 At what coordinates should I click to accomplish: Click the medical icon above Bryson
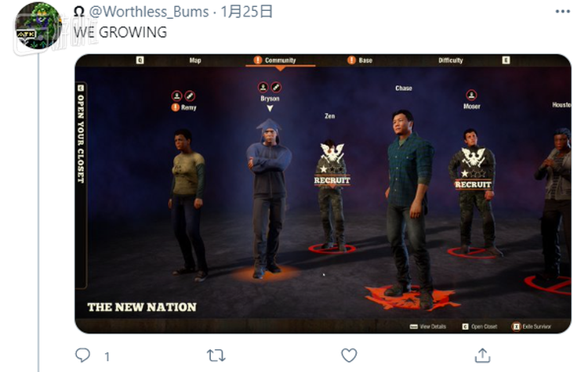(276, 87)
